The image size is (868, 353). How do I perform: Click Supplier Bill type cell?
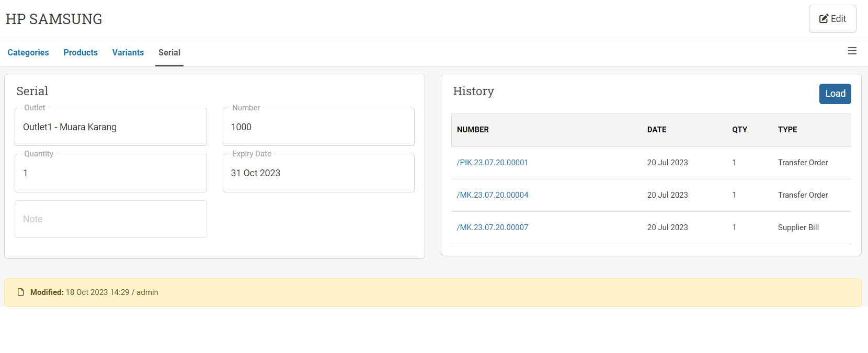click(x=798, y=227)
